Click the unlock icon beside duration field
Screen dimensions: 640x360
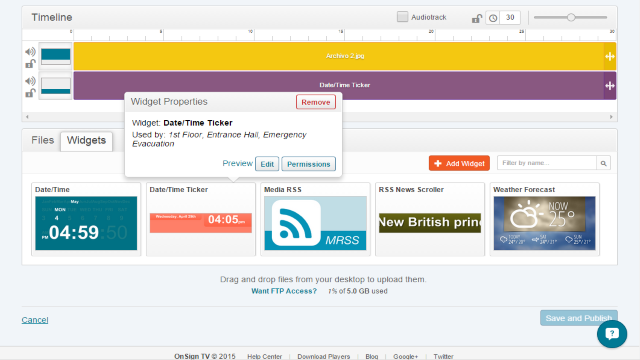[x=477, y=18]
